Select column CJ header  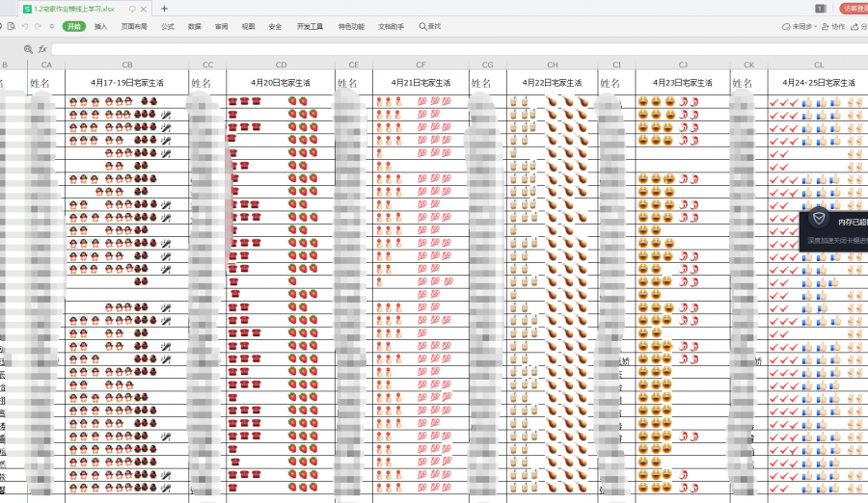pos(683,65)
